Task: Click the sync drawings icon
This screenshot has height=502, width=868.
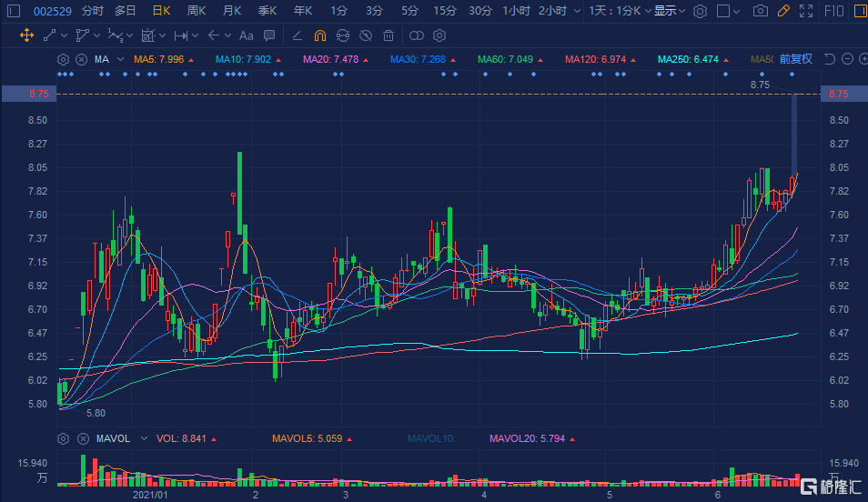Action: 343,36
